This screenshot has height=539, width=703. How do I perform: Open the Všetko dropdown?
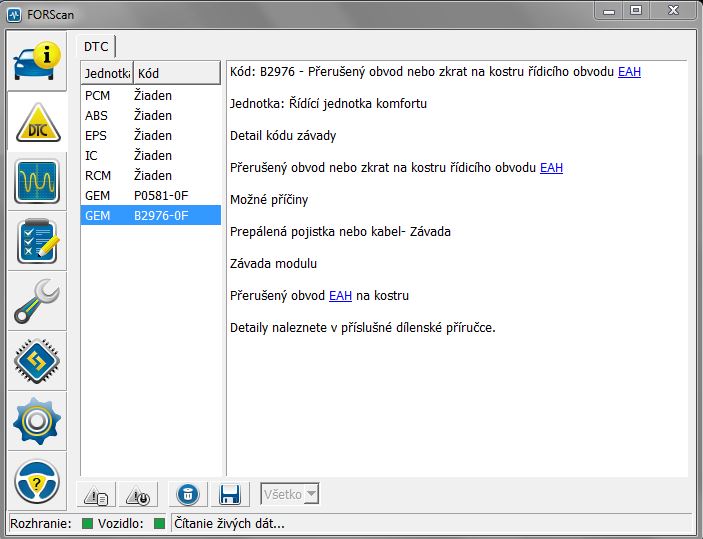[x=290, y=494]
